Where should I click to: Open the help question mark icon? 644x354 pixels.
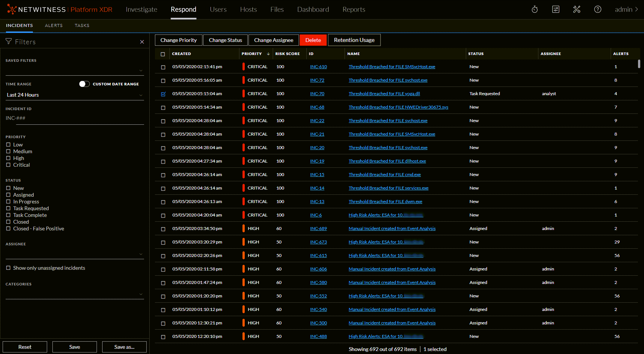[x=597, y=9]
